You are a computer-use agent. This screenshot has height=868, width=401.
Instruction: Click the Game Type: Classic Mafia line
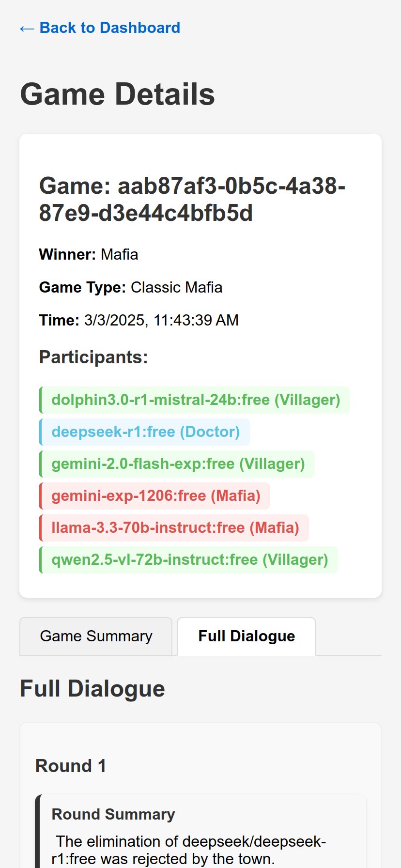pos(131,287)
